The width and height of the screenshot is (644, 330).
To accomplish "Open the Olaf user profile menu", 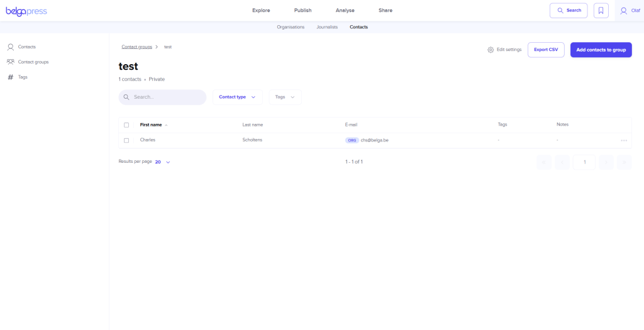I will [631, 11].
